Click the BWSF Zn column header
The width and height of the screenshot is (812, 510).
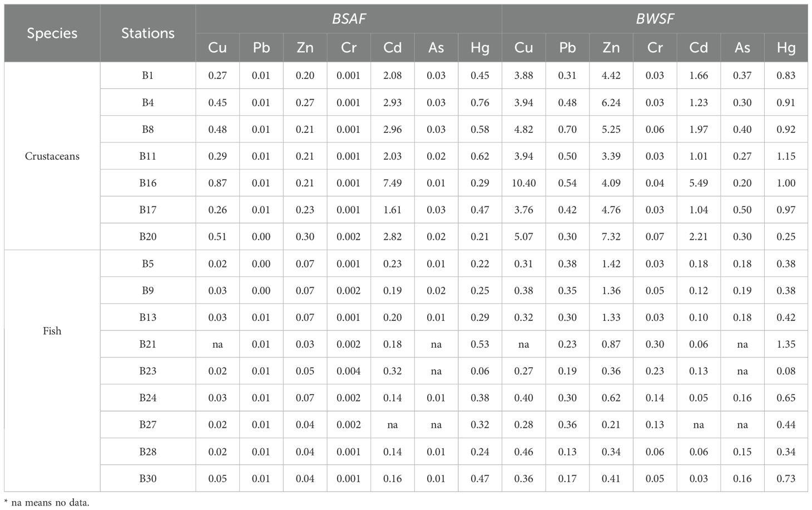[611, 48]
